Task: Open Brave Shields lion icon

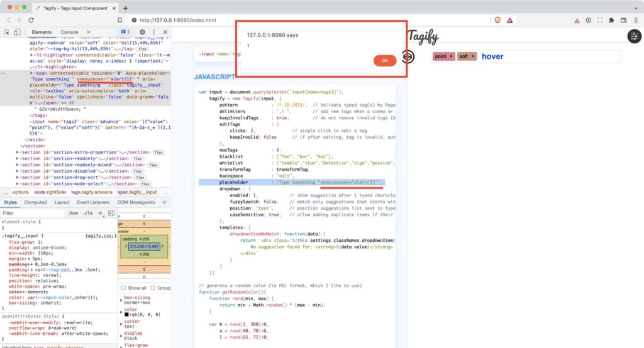Action: click(x=497, y=20)
